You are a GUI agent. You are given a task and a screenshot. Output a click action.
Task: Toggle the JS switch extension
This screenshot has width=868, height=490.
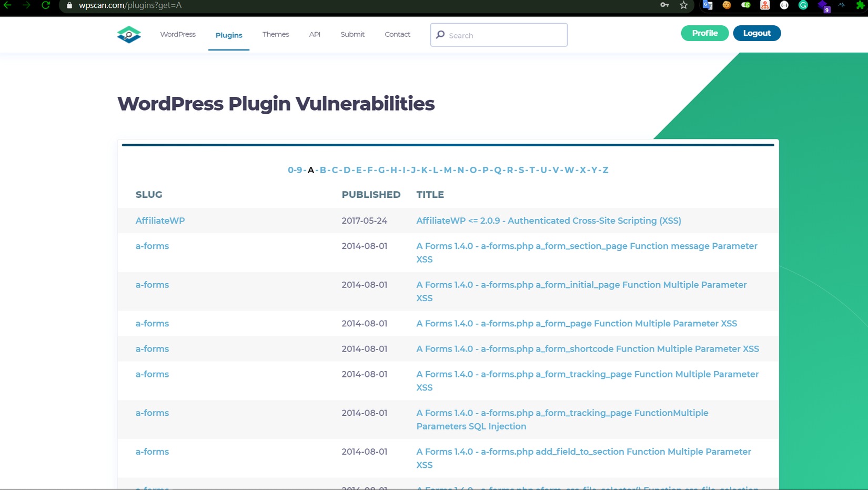[x=746, y=5]
